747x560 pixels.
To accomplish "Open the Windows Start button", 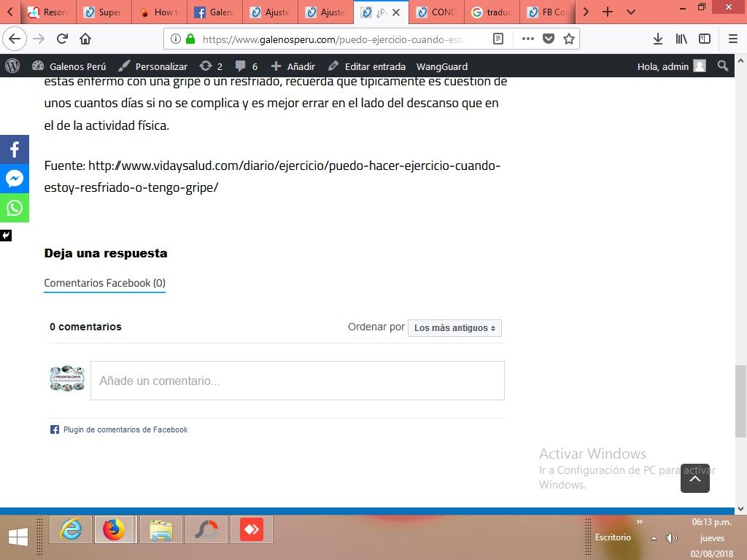I will pyautogui.click(x=18, y=537).
